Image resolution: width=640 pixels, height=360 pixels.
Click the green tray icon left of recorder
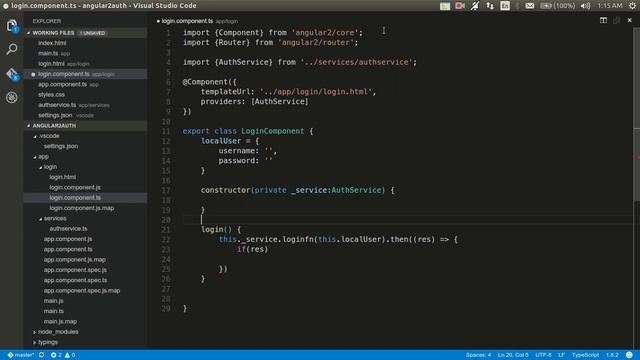coord(445,6)
